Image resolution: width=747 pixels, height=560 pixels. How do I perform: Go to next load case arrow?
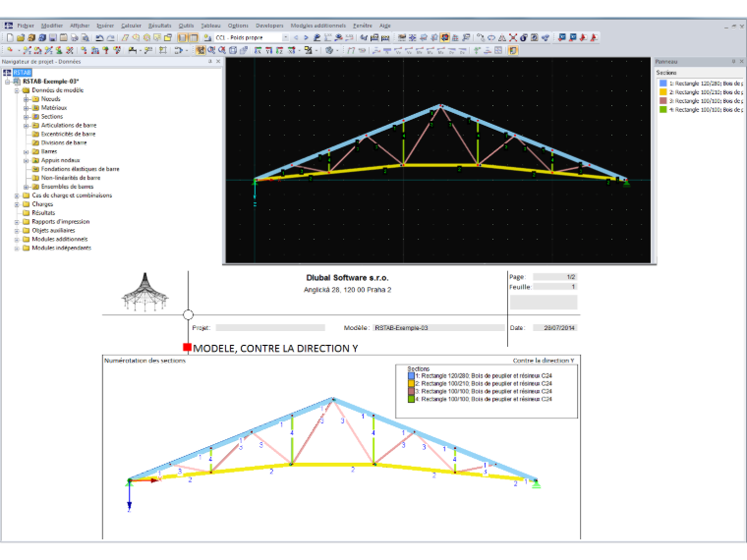pos(306,37)
